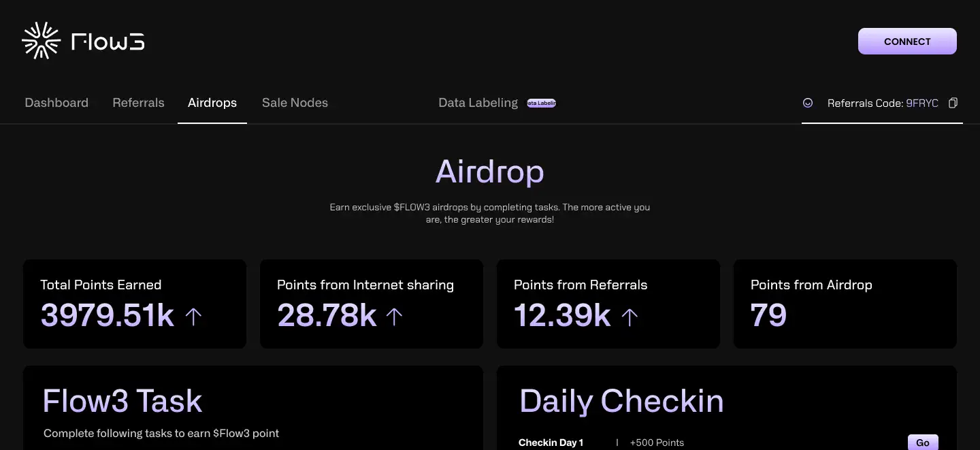The image size is (980, 450).
Task: Open the Data Labeling tab
Action: coord(478,103)
